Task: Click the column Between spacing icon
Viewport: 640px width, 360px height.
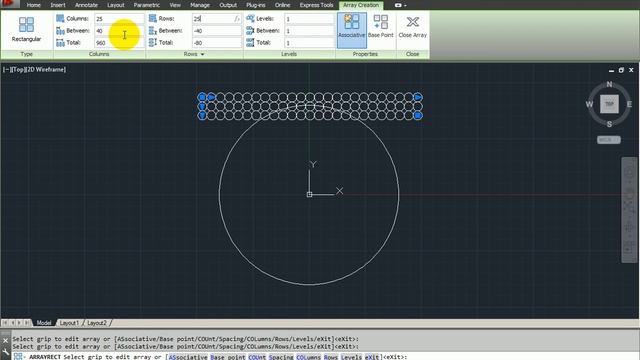Action: 60,31
